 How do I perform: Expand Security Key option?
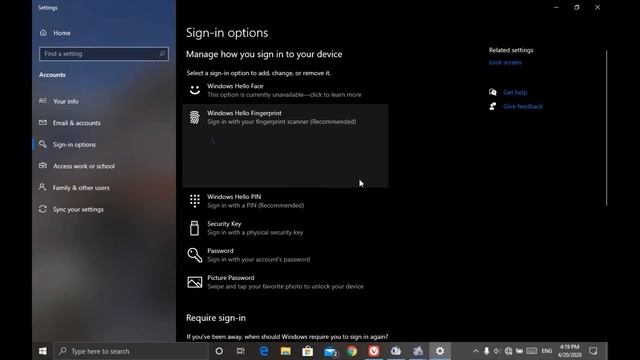coord(285,228)
